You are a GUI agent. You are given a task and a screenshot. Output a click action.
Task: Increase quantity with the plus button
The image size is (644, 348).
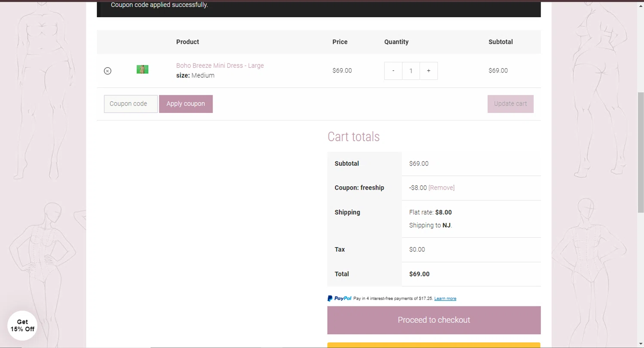(x=428, y=71)
